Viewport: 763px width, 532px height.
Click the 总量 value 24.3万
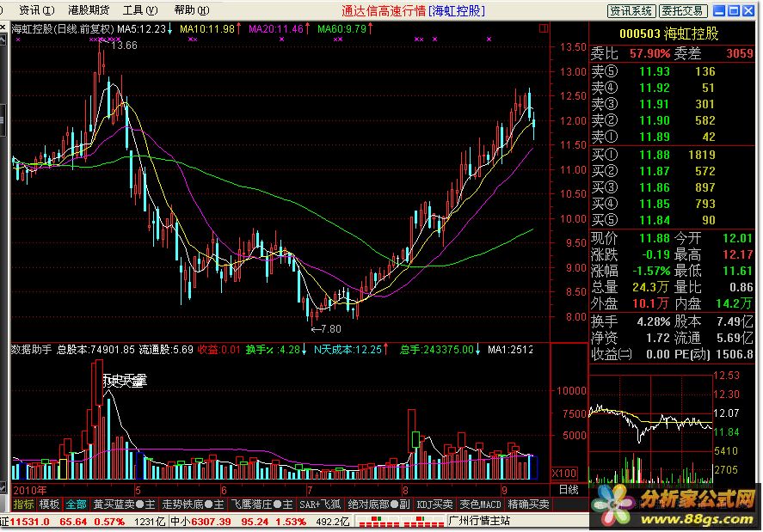click(651, 287)
